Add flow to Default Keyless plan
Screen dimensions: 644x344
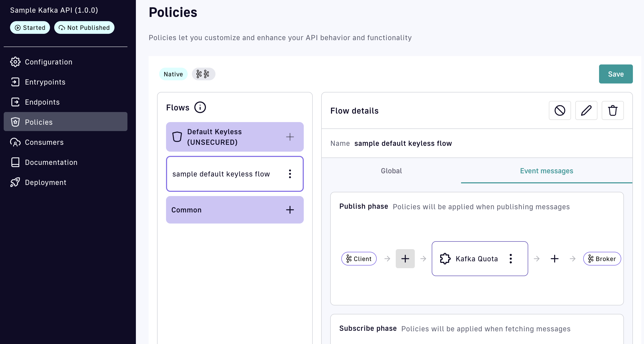pos(290,137)
